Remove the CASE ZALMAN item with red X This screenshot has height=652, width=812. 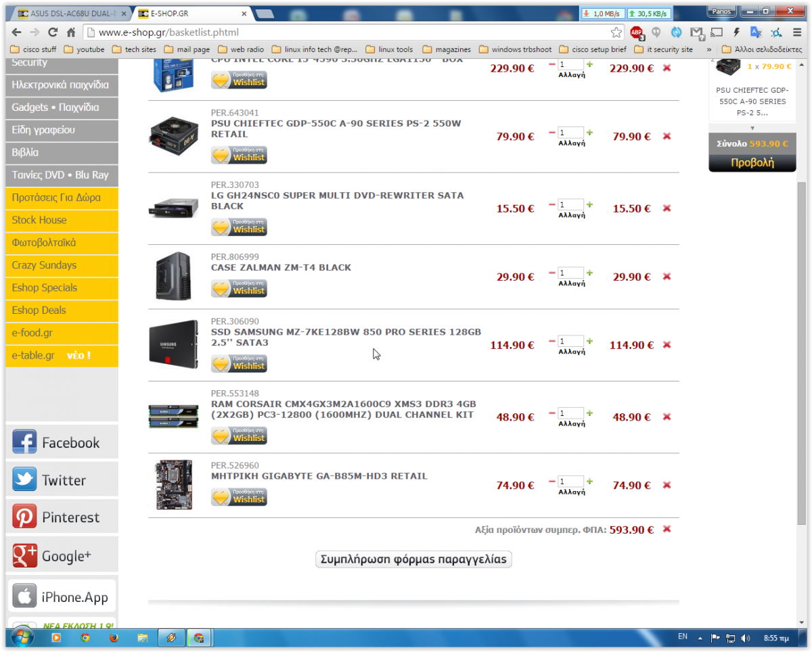click(667, 277)
